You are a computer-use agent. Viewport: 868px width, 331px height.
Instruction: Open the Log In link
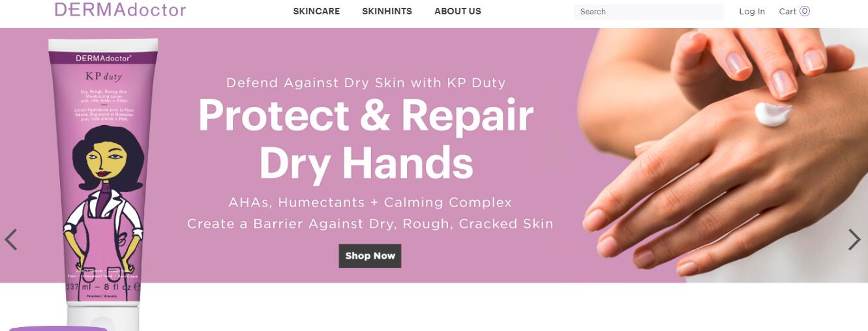(x=752, y=11)
